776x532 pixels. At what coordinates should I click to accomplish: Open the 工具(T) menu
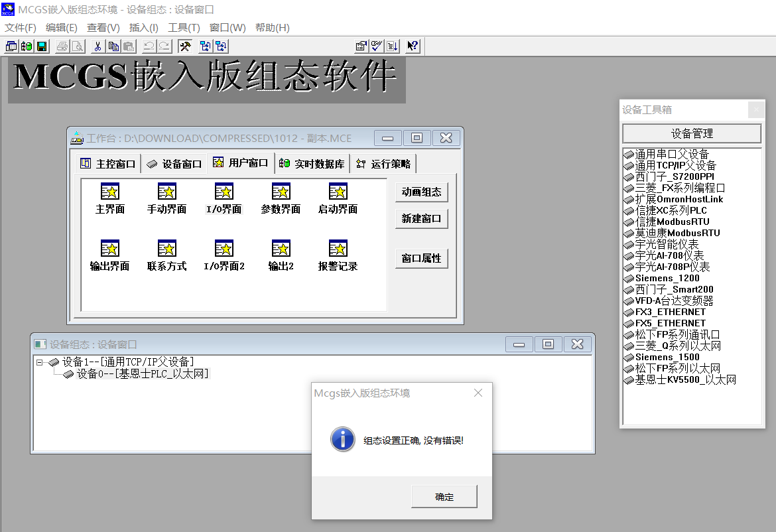pyautogui.click(x=184, y=28)
